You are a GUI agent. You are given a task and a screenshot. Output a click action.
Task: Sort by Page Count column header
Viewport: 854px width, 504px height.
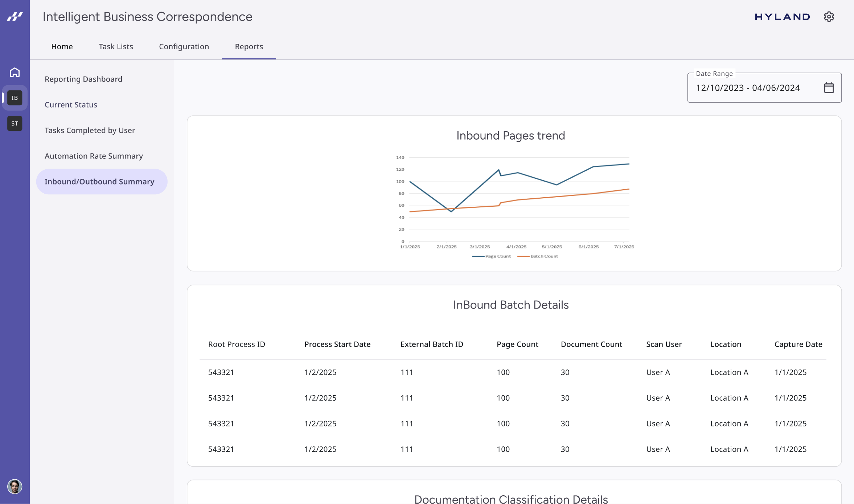517,344
